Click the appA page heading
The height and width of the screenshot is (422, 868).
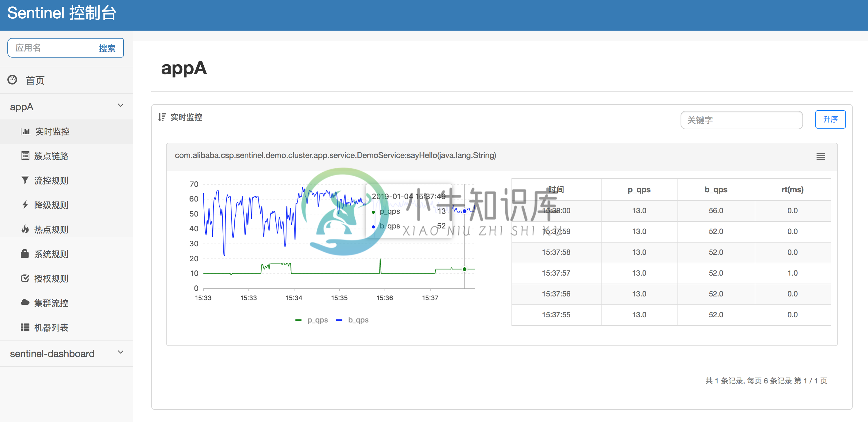point(184,68)
